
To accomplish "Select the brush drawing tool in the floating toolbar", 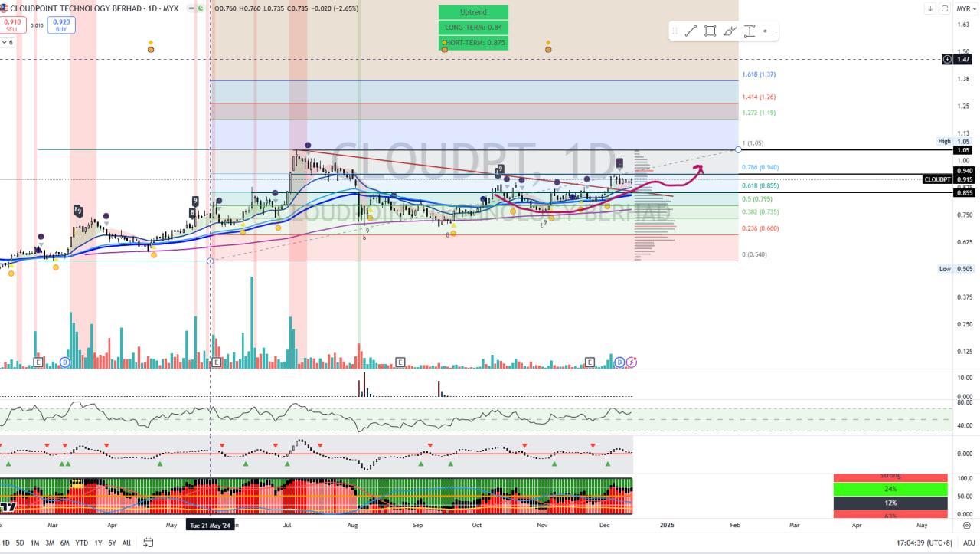I will point(730,31).
